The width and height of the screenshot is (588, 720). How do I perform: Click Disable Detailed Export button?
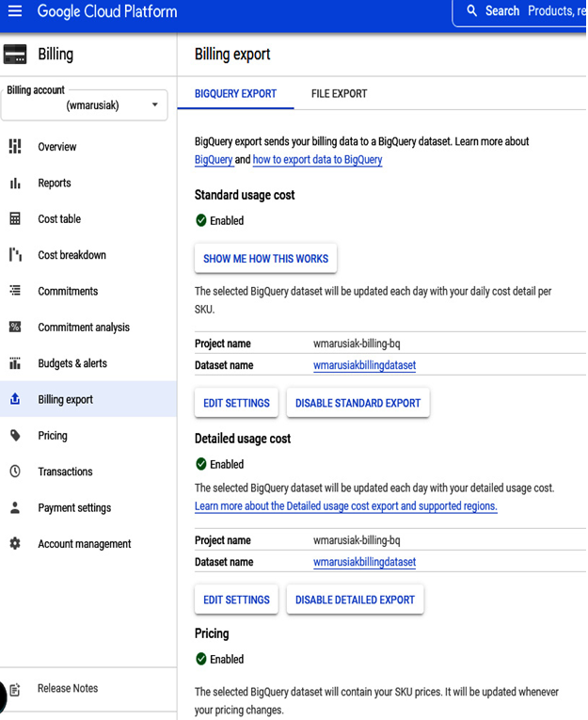[x=355, y=600]
